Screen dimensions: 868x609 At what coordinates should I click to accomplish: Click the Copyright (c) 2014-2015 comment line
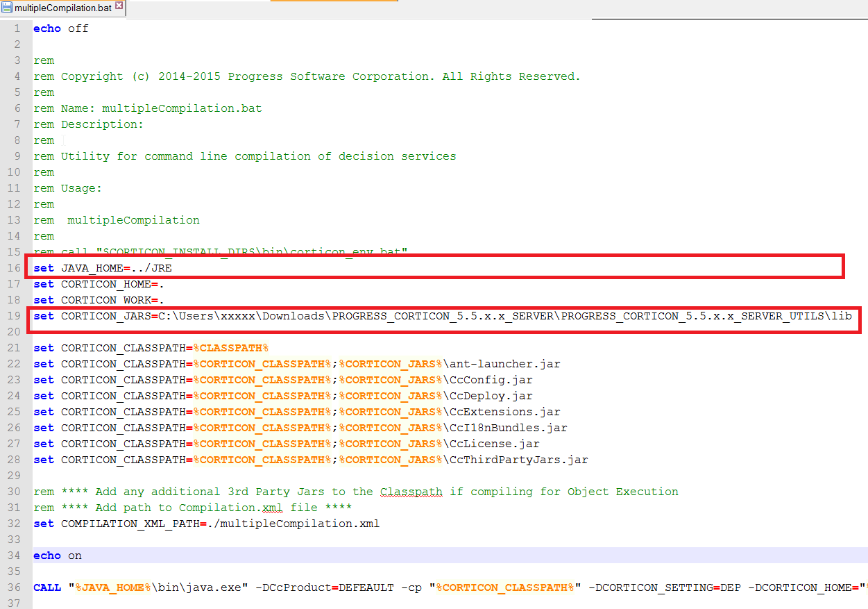pyautogui.click(x=307, y=76)
